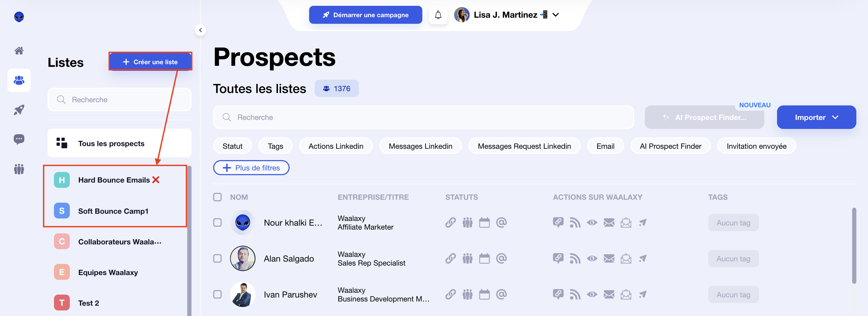Click Démarrer une campagne button

pyautogui.click(x=365, y=15)
